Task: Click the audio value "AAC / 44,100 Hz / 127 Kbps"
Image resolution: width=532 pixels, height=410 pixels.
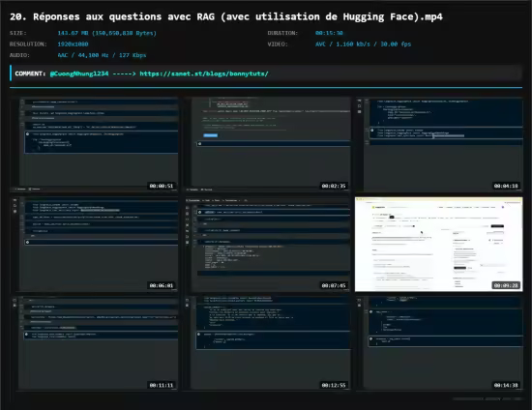Action: (x=102, y=55)
